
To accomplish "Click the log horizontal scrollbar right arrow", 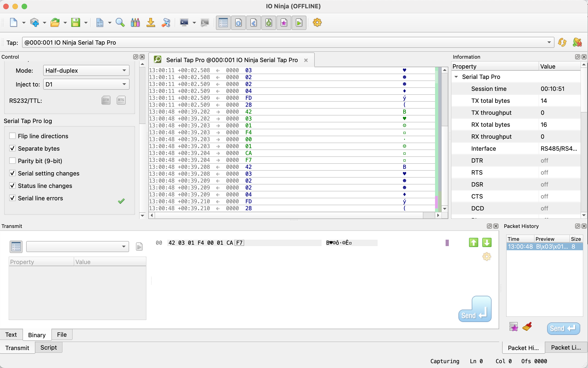I will (x=438, y=215).
